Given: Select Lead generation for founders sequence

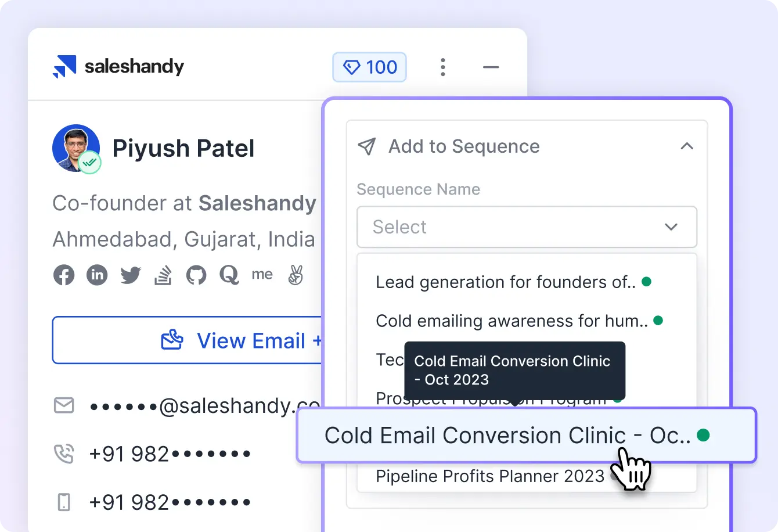Looking at the screenshot, I should 505,282.
